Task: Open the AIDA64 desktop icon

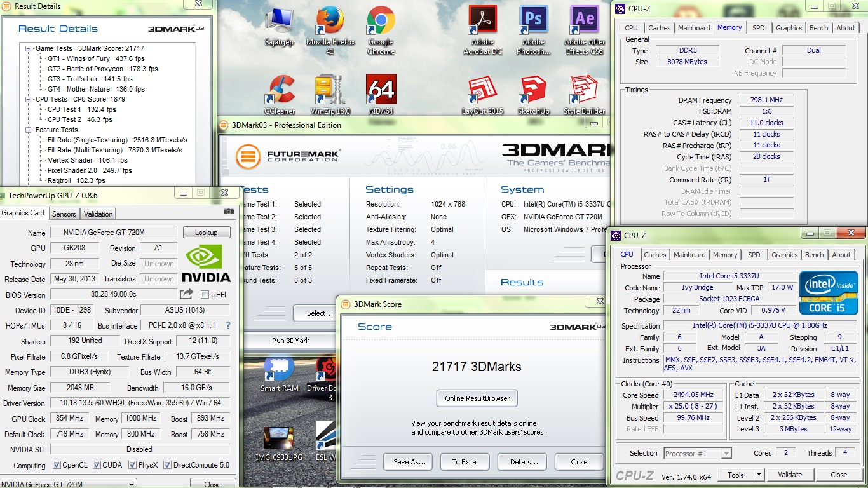Action: (x=381, y=95)
